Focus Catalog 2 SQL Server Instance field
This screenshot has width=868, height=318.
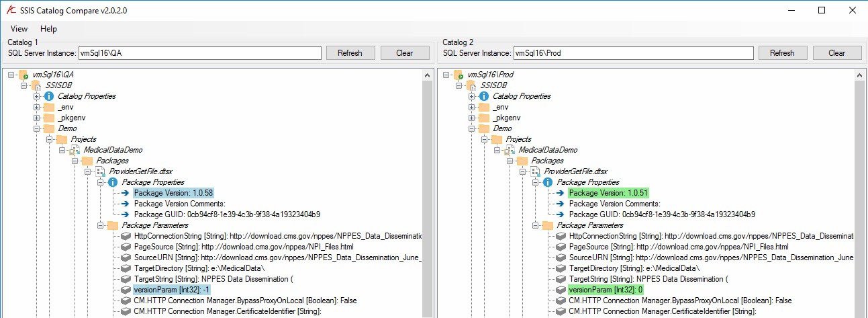633,53
